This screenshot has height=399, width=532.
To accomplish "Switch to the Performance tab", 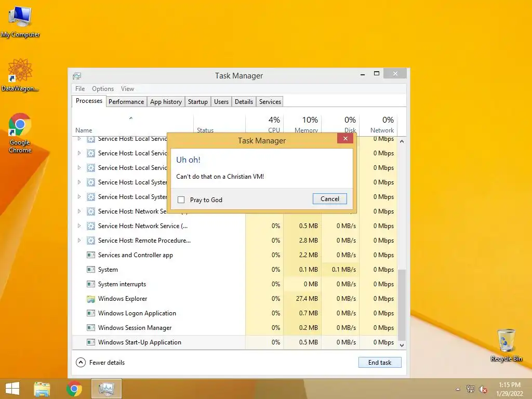I will (126, 102).
